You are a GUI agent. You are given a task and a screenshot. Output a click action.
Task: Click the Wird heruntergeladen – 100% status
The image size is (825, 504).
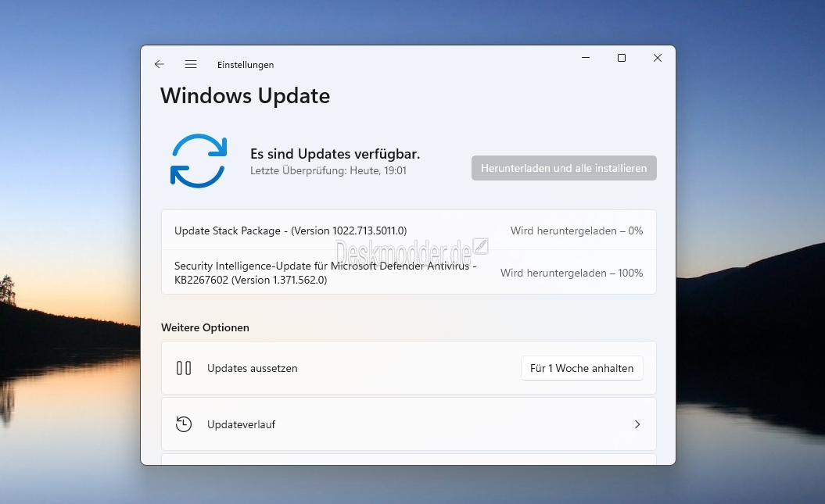pyautogui.click(x=572, y=273)
